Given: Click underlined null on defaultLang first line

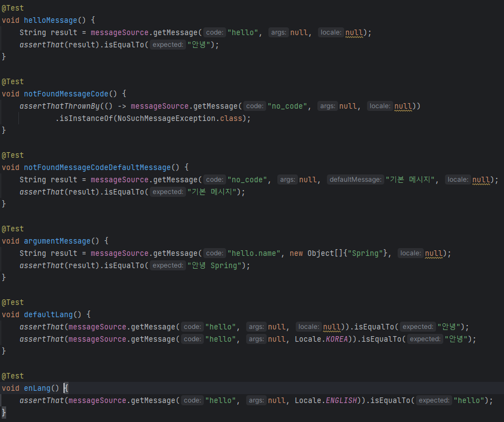Looking at the screenshot, I should coord(332,327).
